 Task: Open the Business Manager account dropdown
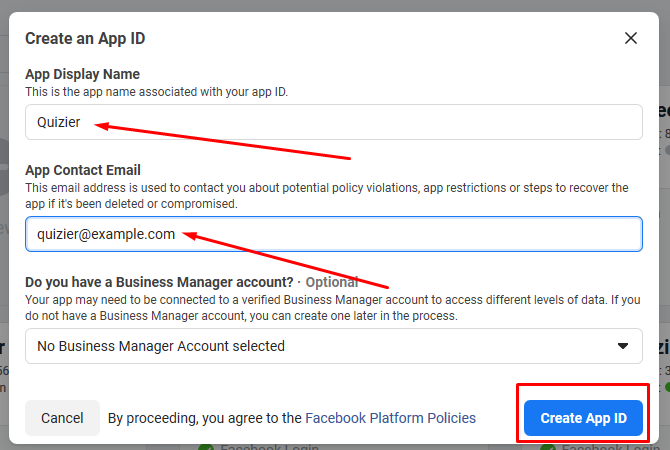coord(334,346)
